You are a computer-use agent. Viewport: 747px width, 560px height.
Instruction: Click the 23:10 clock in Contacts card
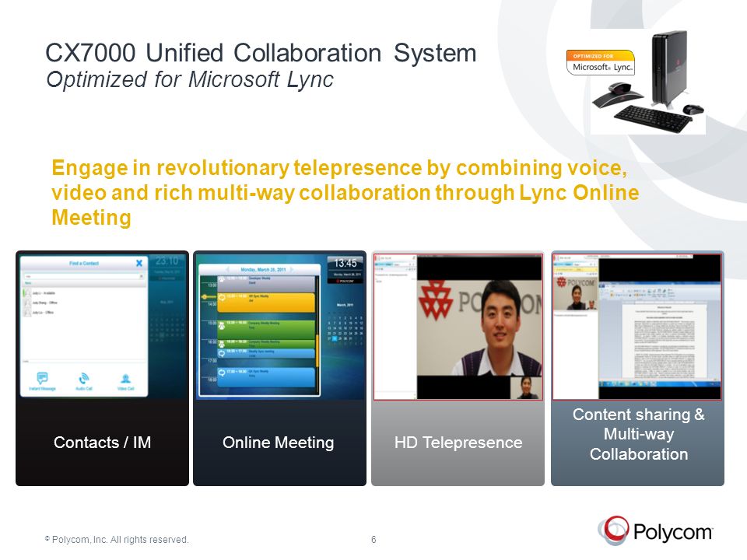pos(167,261)
